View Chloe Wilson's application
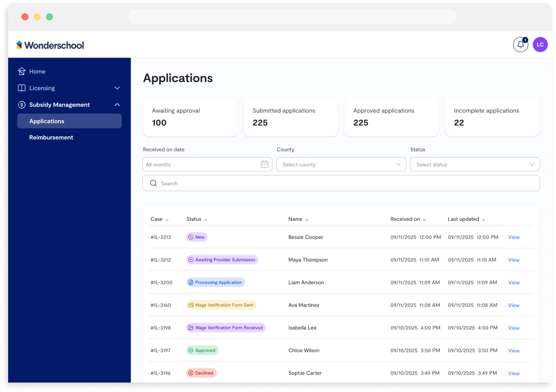Viewport: 556px width, 392px height. (x=514, y=351)
